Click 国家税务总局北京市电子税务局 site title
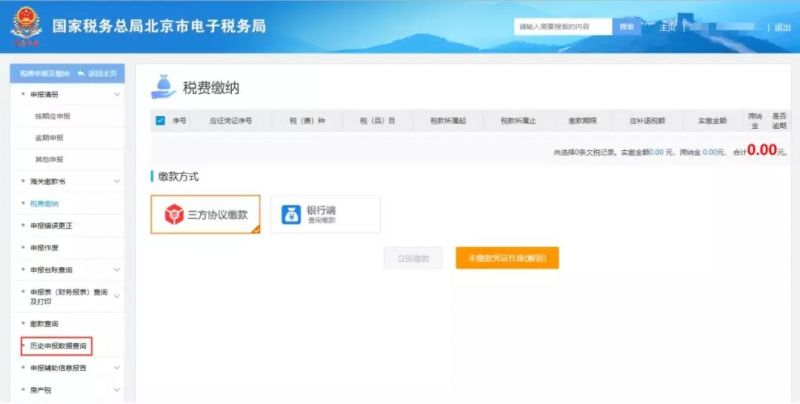 (159, 26)
